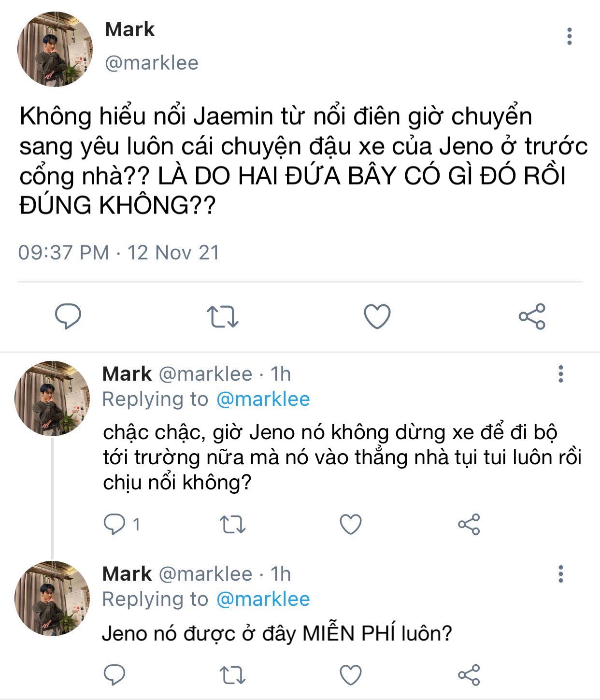Viewport: 600px width, 700px height.
Task: Open options menu on last reply
Action: pos(561,574)
